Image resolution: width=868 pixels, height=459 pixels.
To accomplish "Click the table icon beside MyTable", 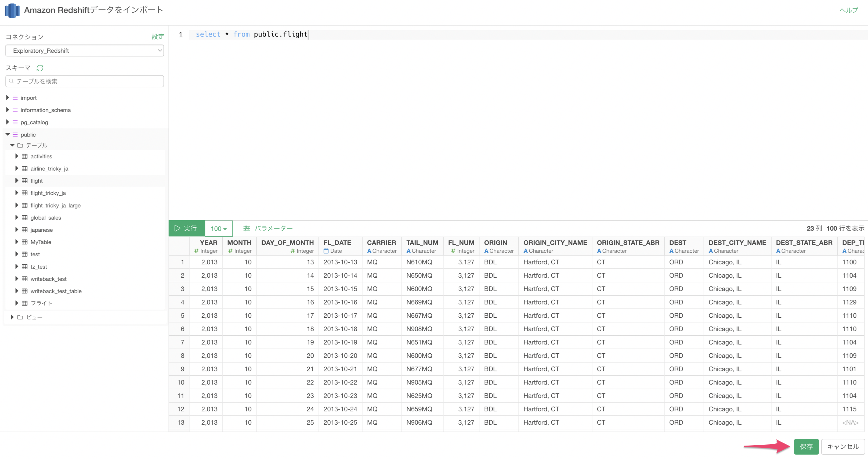I will point(25,242).
